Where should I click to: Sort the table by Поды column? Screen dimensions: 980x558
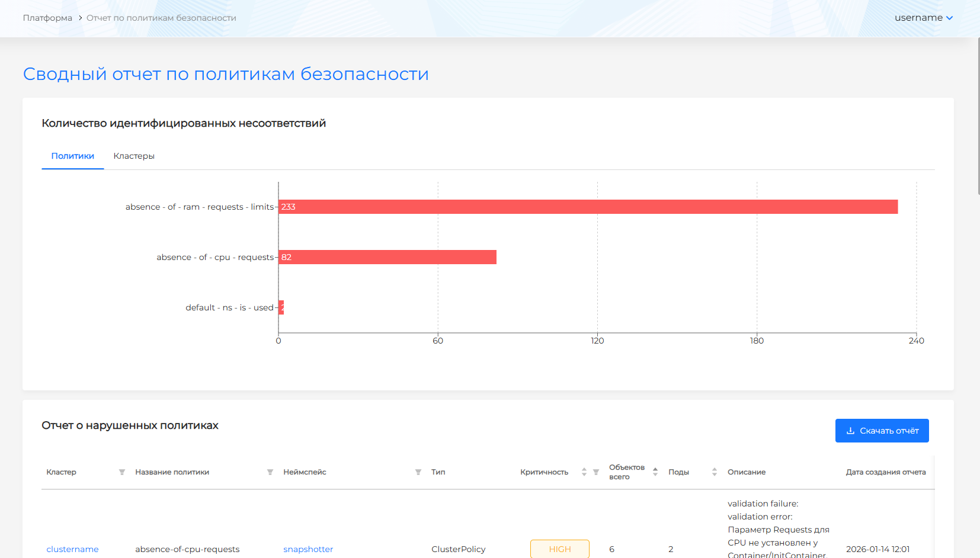(714, 472)
